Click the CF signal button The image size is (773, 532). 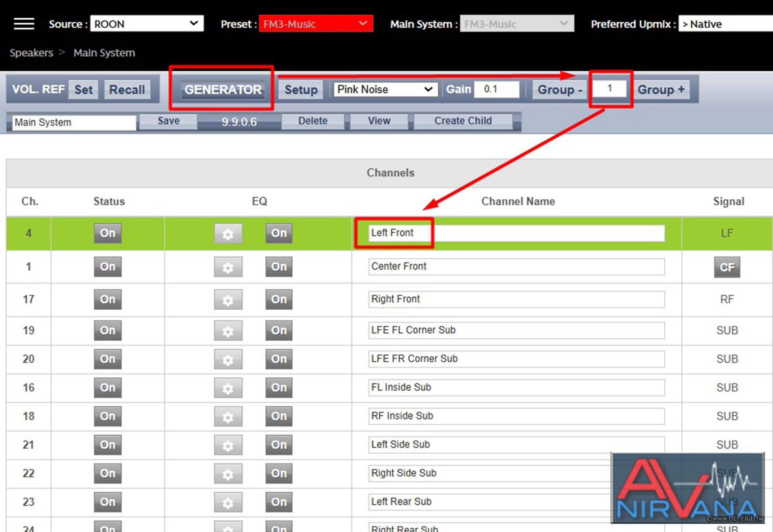727,267
